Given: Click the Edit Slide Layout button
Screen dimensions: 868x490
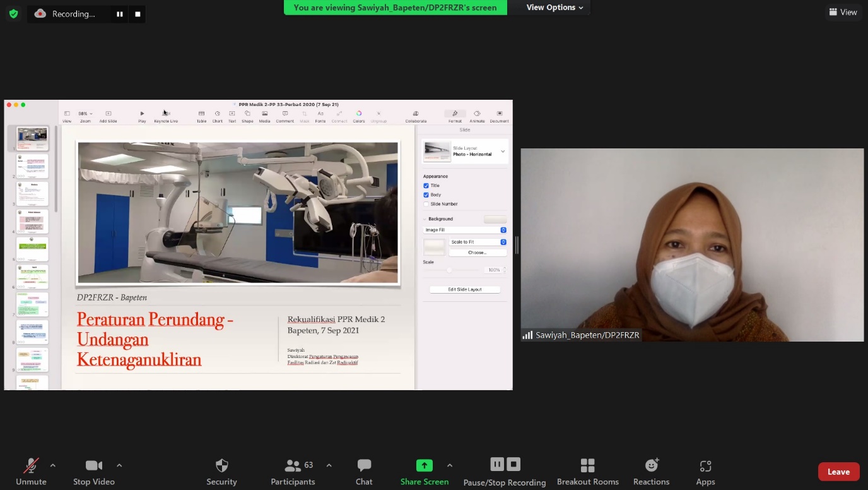Looking at the screenshot, I should pos(465,289).
